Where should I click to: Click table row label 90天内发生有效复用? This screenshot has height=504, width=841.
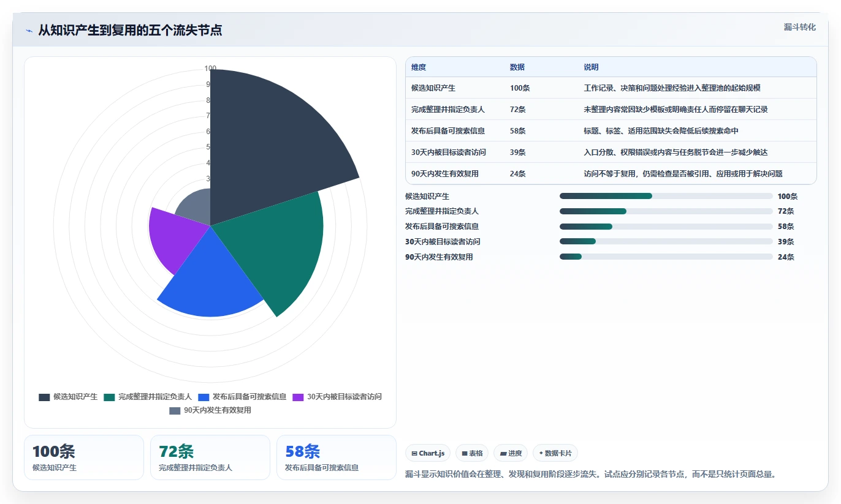(445, 174)
